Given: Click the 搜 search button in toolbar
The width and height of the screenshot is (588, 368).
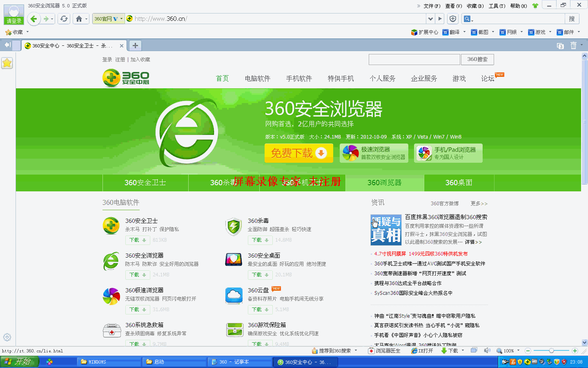Looking at the screenshot, I should pos(572,19).
